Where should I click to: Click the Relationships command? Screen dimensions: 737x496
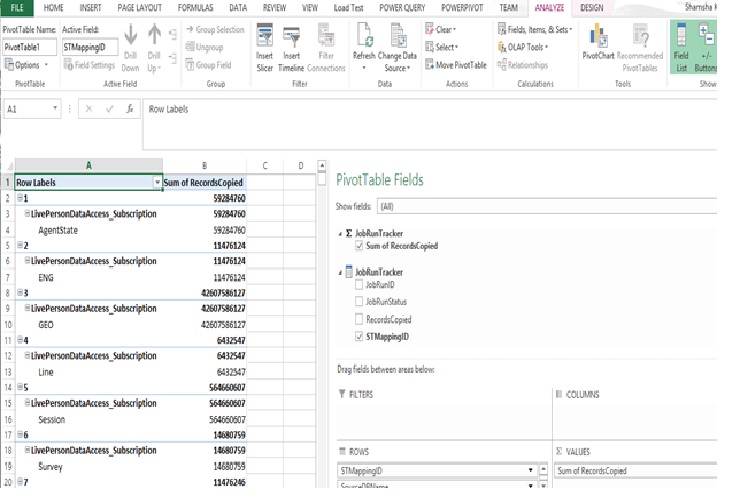(523, 65)
